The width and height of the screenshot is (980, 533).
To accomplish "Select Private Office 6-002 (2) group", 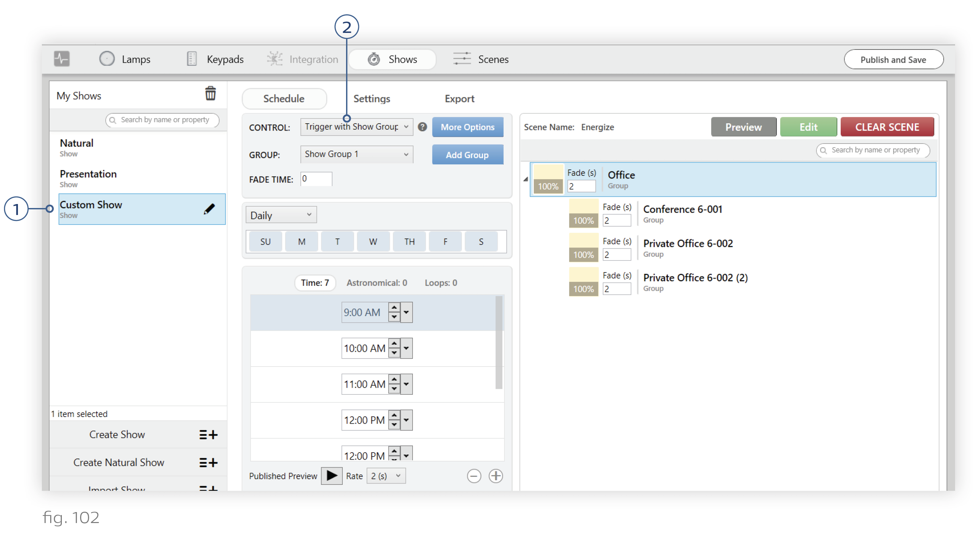I will 695,282.
